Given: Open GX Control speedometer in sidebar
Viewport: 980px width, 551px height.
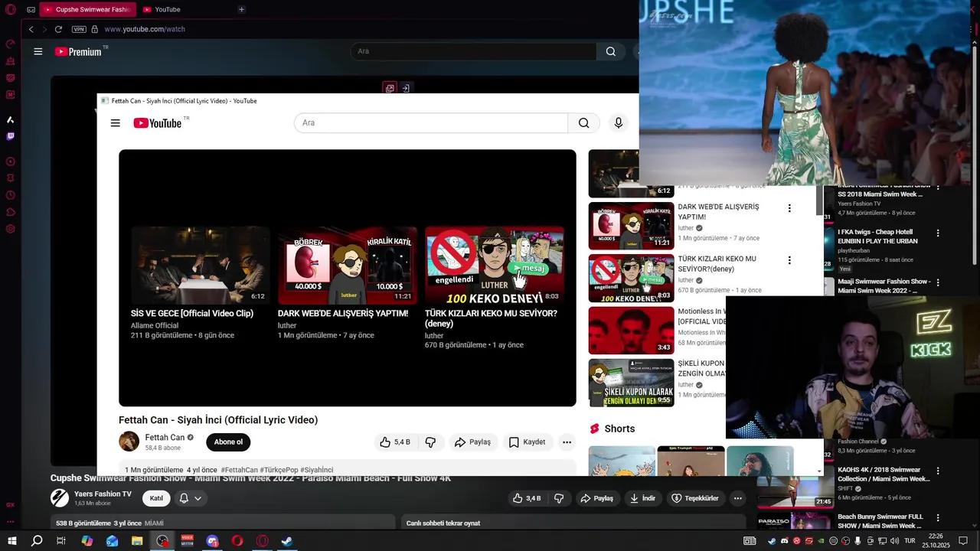Looking at the screenshot, I should (11, 44).
